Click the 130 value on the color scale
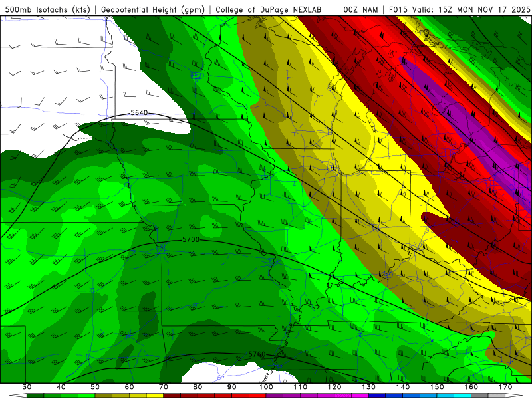The height and width of the screenshot is (399, 532). [368, 387]
